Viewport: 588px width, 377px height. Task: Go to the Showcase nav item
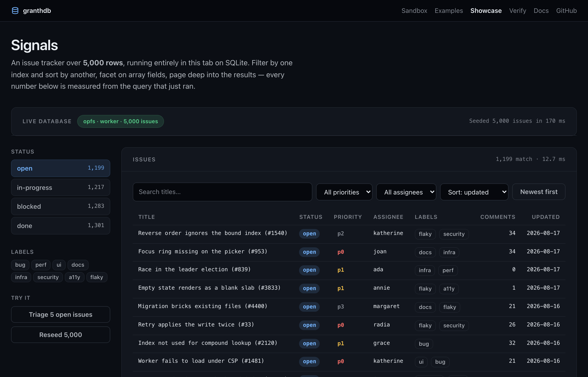pyautogui.click(x=486, y=11)
